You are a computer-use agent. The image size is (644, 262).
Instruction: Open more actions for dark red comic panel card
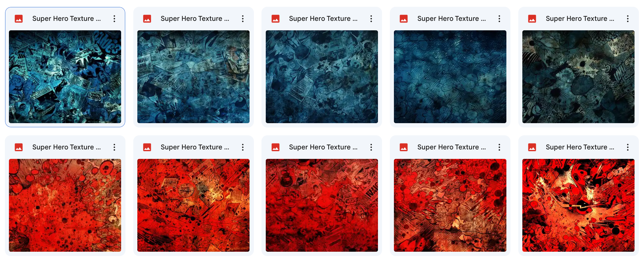[371, 147]
